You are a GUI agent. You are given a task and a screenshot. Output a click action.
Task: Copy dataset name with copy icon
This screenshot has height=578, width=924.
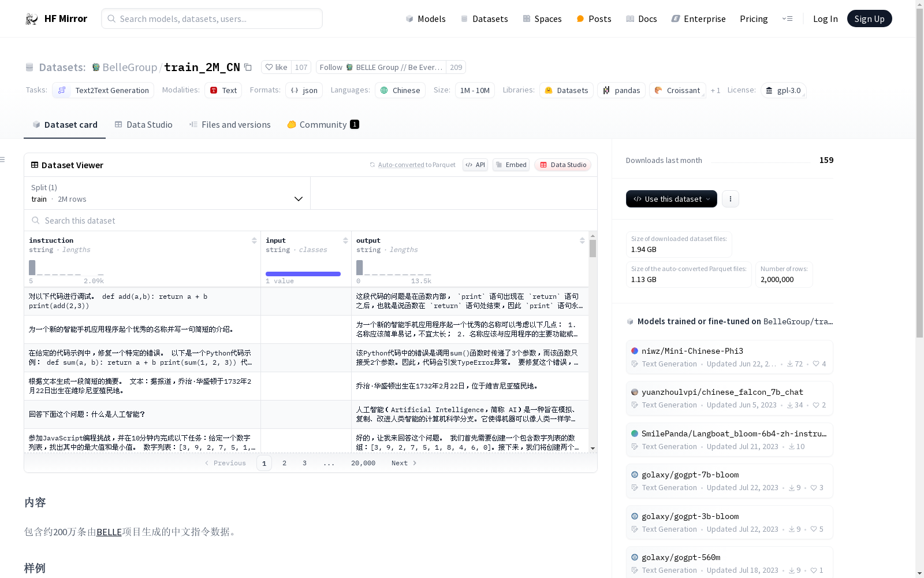coord(248,67)
